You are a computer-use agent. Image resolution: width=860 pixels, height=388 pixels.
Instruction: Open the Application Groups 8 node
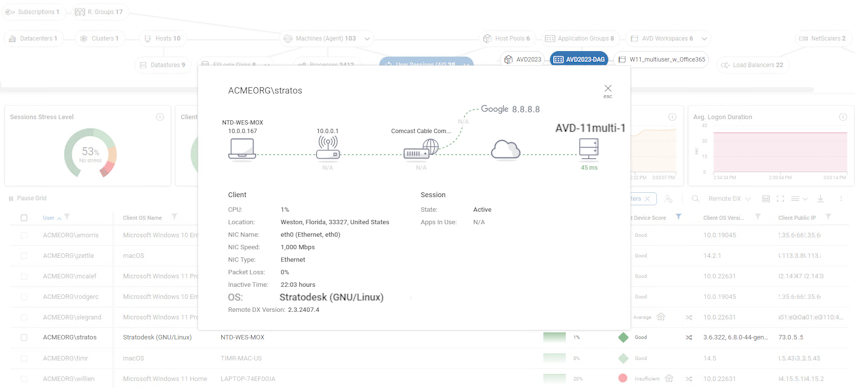580,39
